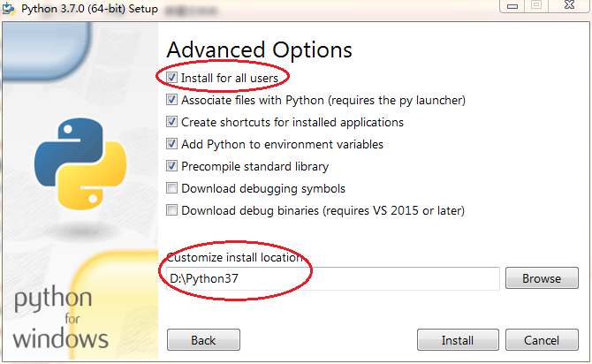The width and height of the screenshot is (592, 364).
Task: Click the Advanced Options heading
Action: tap(260, 50)
